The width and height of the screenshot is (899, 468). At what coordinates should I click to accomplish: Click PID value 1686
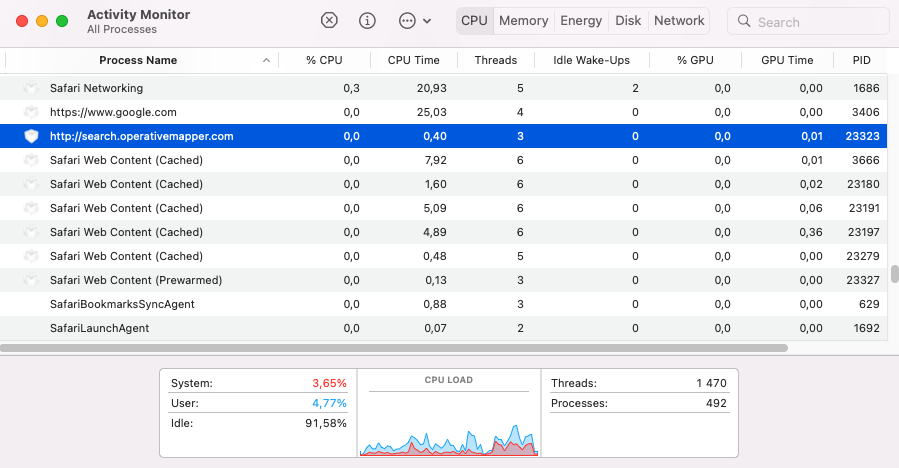click(866, 88)
